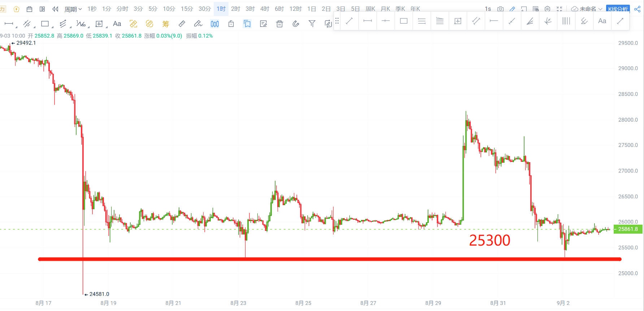The width and height of the screenshot is (644, 311).
Task: Click the 25861.8 current price label
Action: click(x=628, y=229)
